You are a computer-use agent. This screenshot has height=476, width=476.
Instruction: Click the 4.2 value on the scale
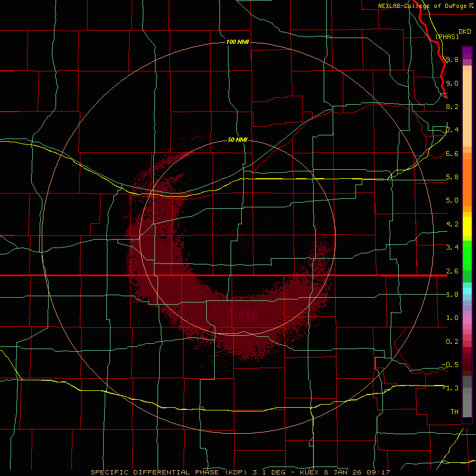(x=452, y=224)
